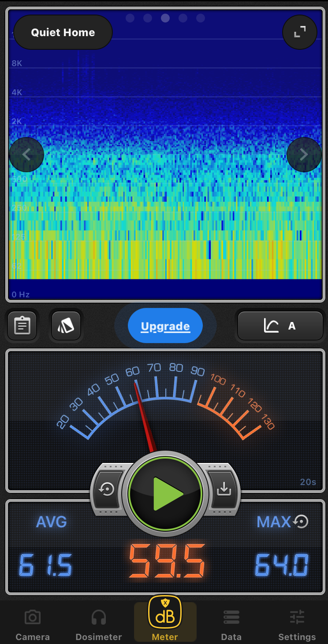Viewport: 328px width, 644px height.
Task: Select the last page indicator dot
Action: pos(201,18)
